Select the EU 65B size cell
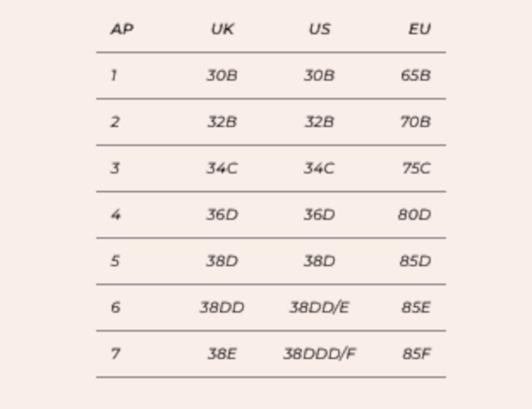532x409 pixels. (416, 76)
